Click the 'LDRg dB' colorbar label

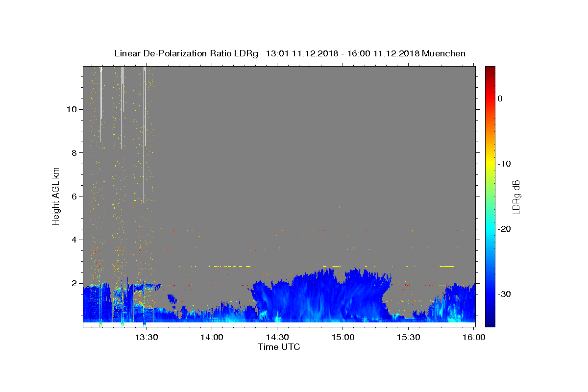coord(515,197)
